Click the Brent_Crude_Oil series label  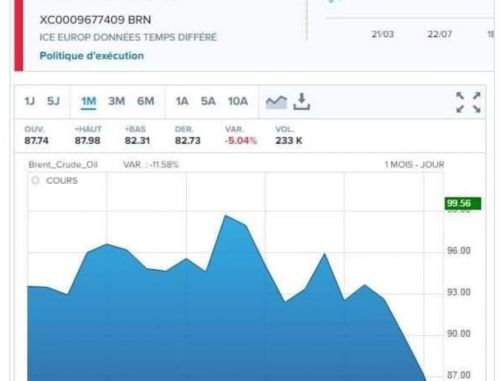pyautogui.click(x=63, y=165)
